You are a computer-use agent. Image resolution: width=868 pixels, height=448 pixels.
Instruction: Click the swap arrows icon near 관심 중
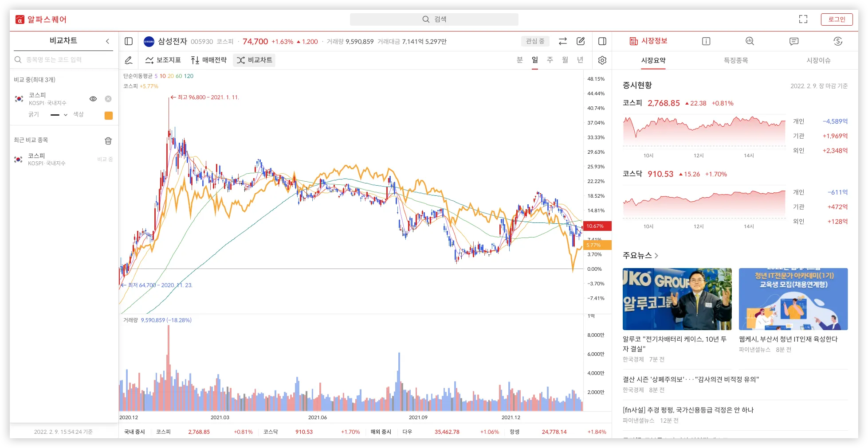(563, 41)
